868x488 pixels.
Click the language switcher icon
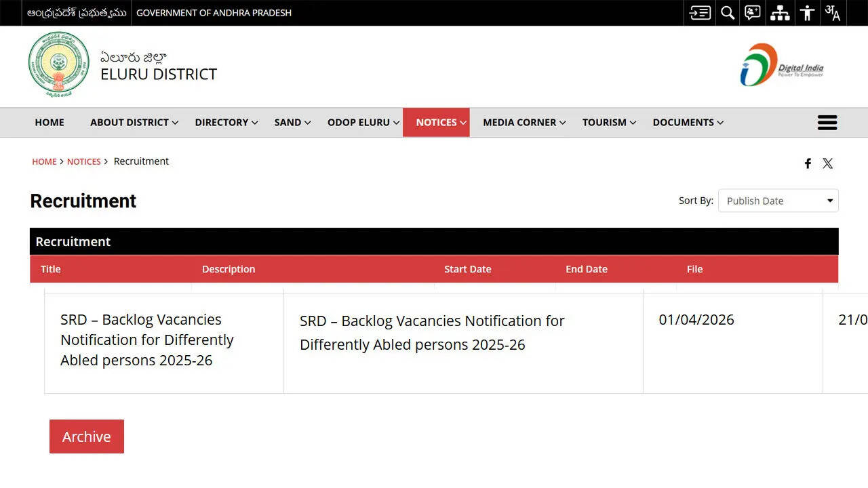833,13
